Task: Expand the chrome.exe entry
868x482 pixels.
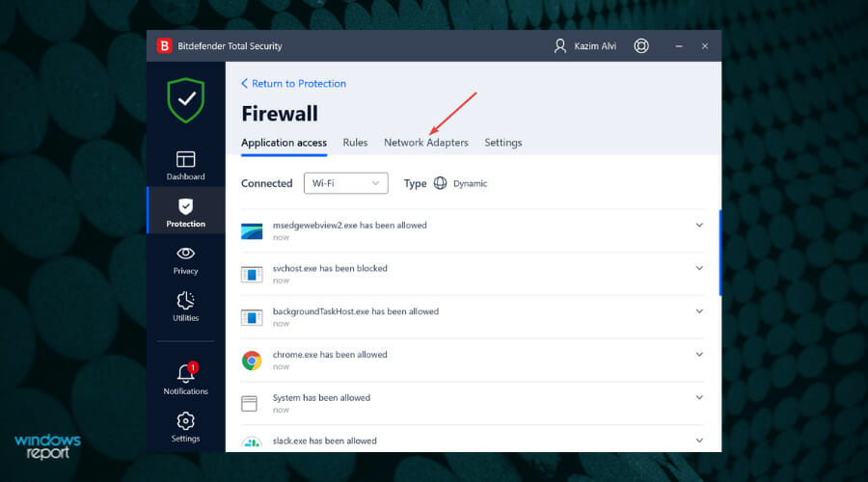Action: pyautogui.click(x=699, y=355)
